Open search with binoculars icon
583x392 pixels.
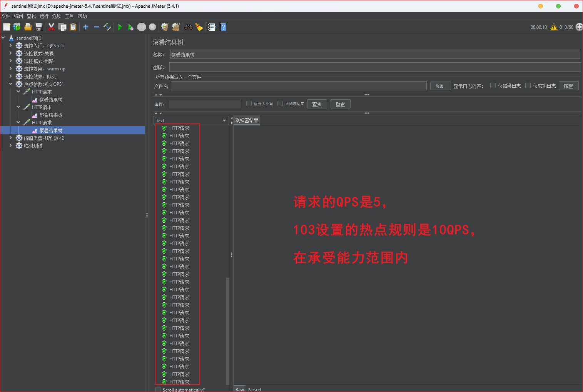pos(188,27)
